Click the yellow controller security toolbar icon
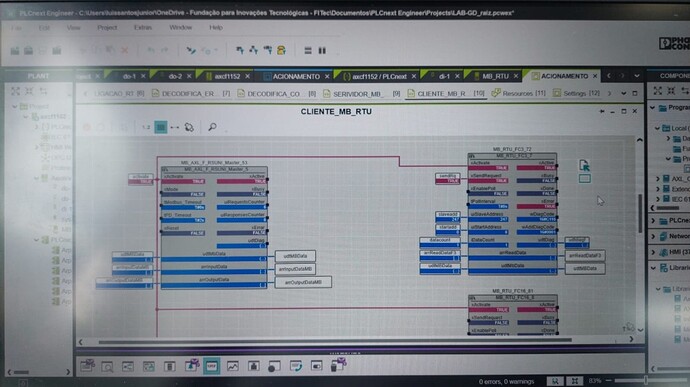The image size is (690, 387). 281,50
